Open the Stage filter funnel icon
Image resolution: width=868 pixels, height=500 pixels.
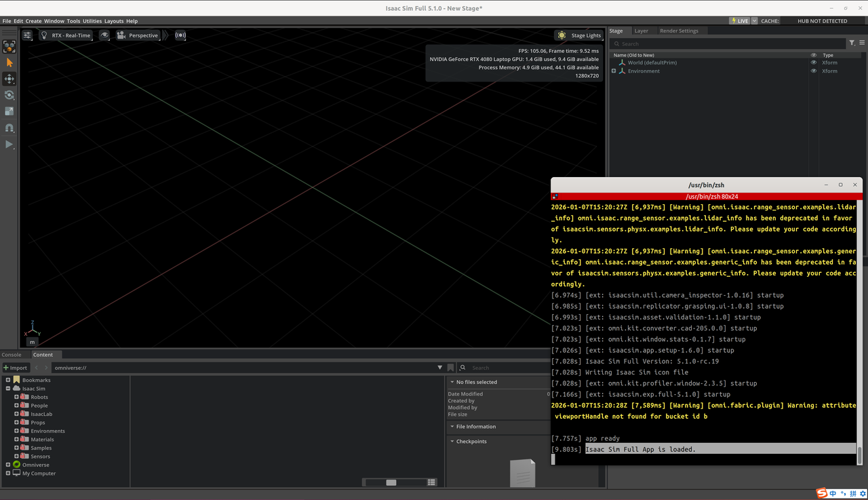click(852, 43)
